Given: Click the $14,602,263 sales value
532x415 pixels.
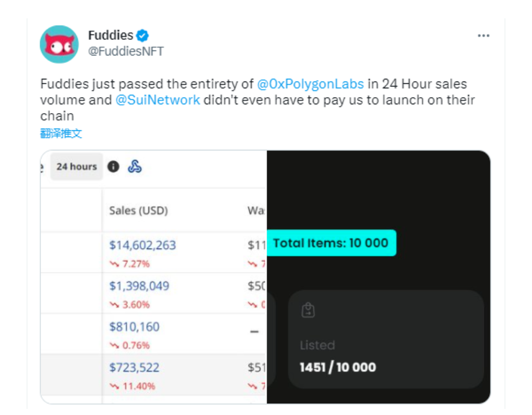Looking at the screenshot, I should click(x=142, y=245).
